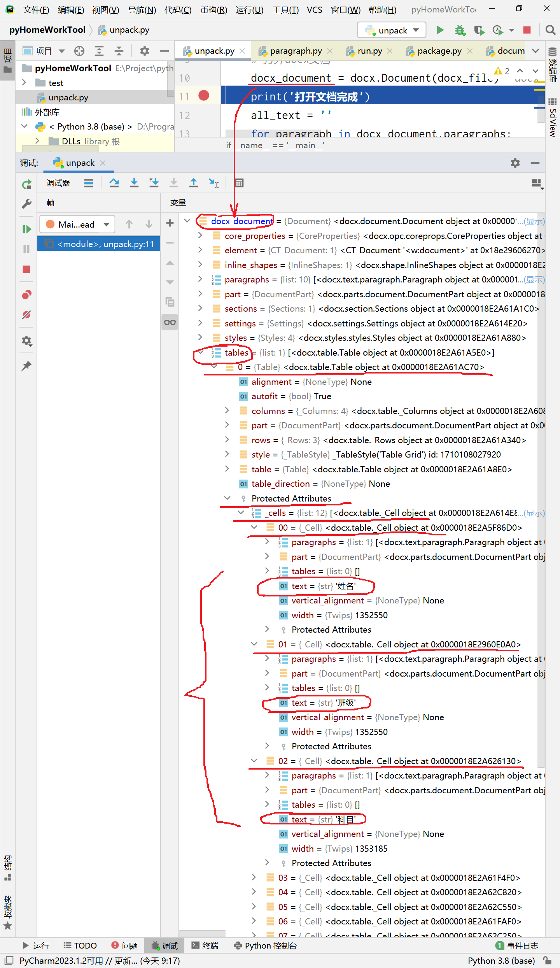This screenshot has height=968, width=560.
Task: Resume program in debug sidebar
Action: pyautogui.click(x=26, y=229)
